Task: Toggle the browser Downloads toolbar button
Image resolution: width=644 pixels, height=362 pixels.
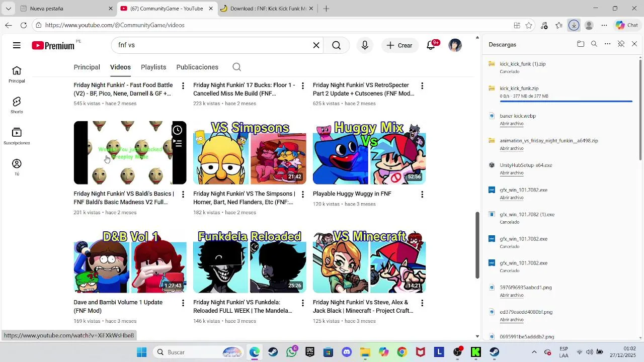Action: tap(574, 25)
